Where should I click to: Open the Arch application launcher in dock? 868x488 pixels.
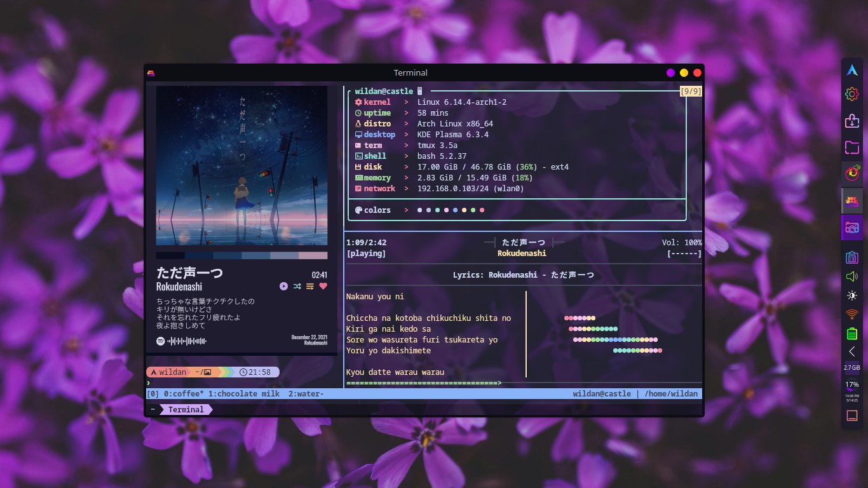pos(851,71)
